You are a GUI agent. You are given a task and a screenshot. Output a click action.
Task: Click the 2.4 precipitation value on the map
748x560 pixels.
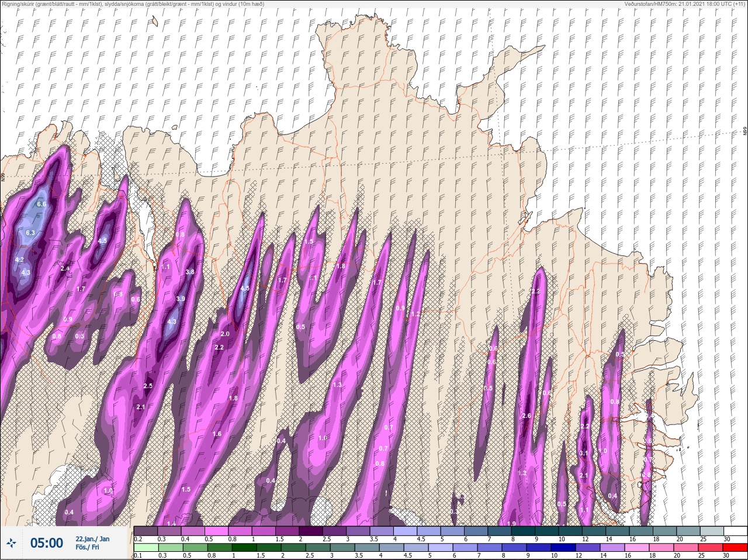coord(65,269)
